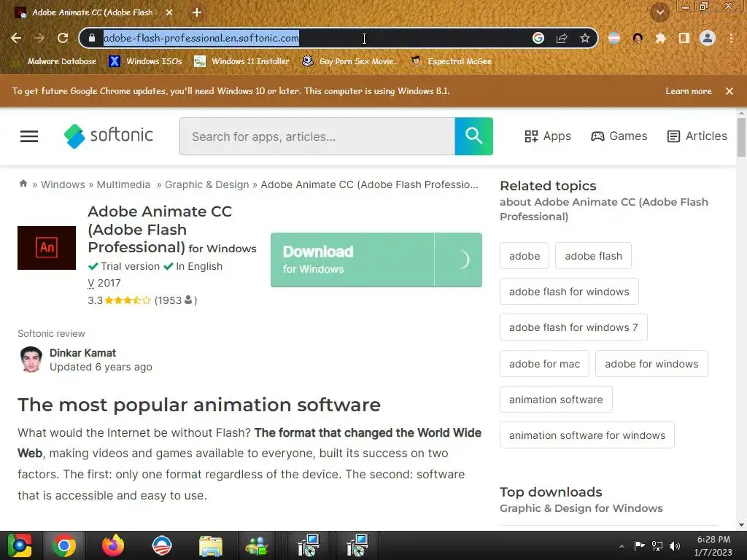The width and height of the screenshot is (747, 560).
Task: Open Dinkar Kamat author name
Action: pos(83,353)
